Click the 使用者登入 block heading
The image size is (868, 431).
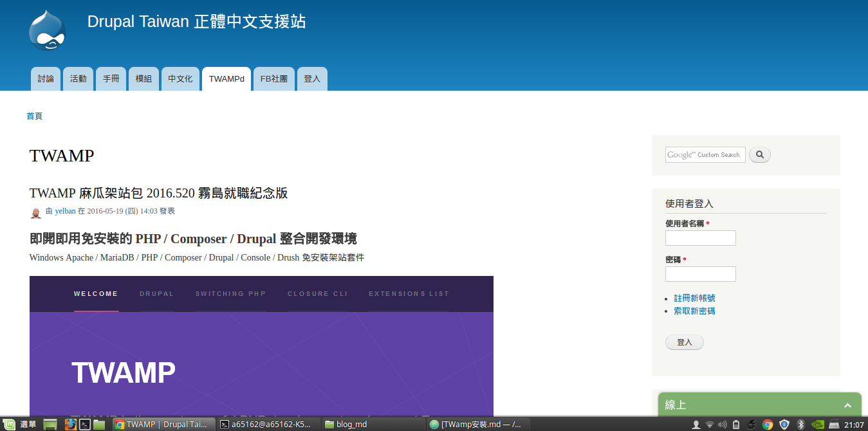pos(689,204)
